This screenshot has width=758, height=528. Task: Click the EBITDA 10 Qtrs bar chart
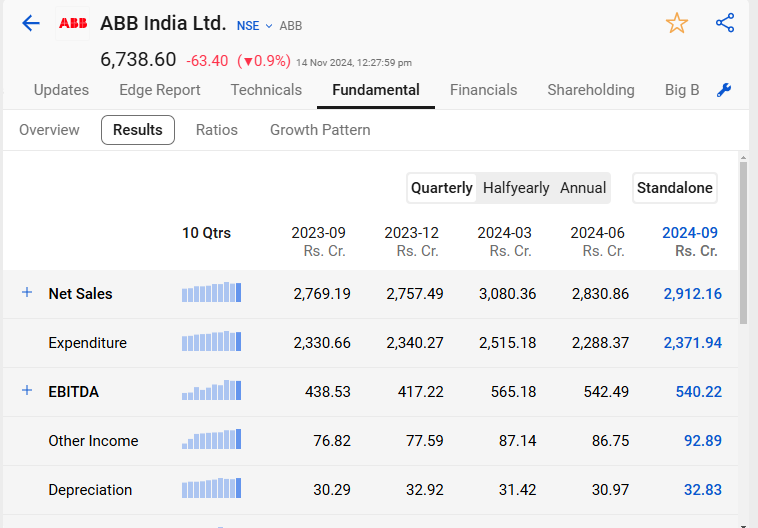[x=211, y=390]
